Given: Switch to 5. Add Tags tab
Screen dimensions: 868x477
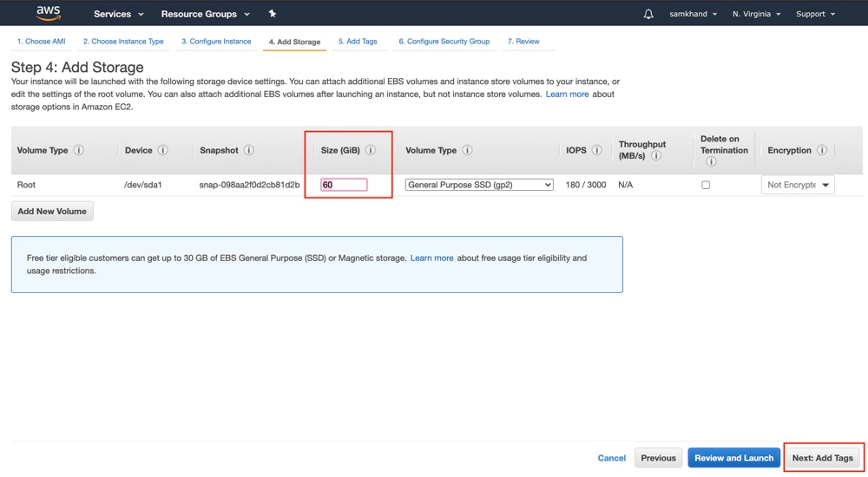Looking at the screenshot, I should tap(358, 42).
